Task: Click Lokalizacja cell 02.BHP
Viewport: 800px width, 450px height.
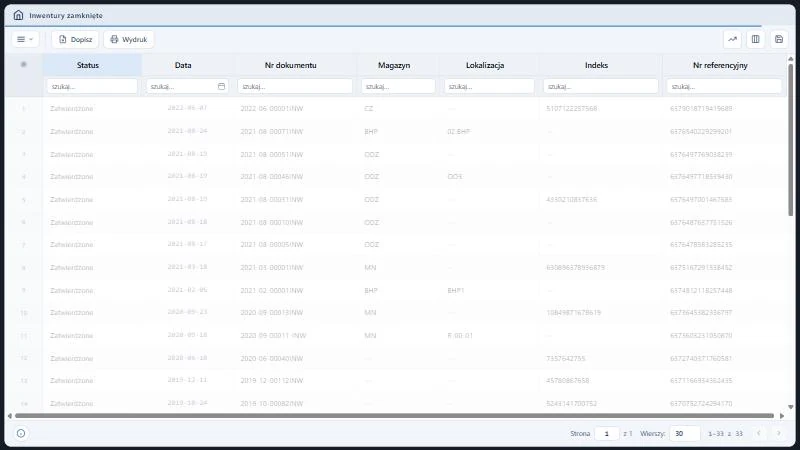Action: (x=458, y=132)
